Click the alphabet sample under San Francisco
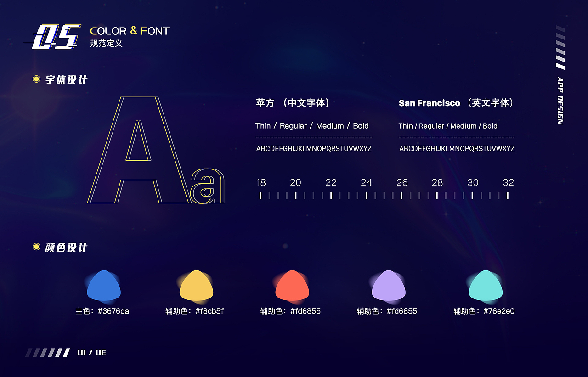Viewport: 588px width, 377px height. 457,149
